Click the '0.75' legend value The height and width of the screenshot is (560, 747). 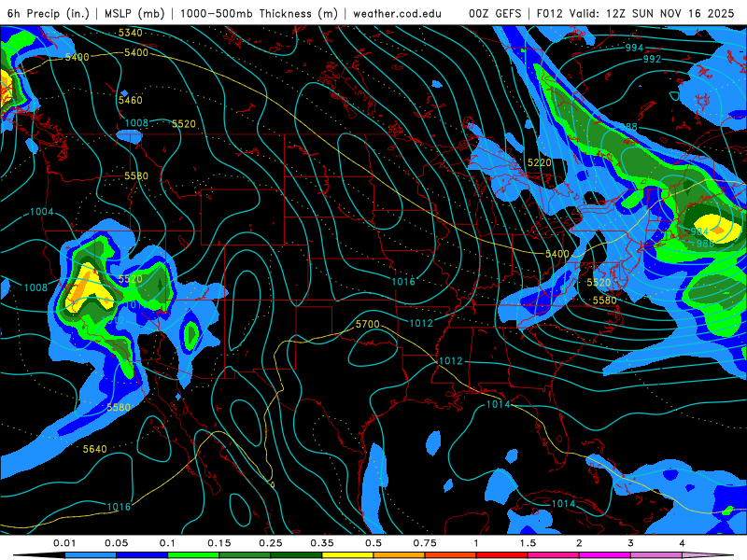tap(425, 543)
